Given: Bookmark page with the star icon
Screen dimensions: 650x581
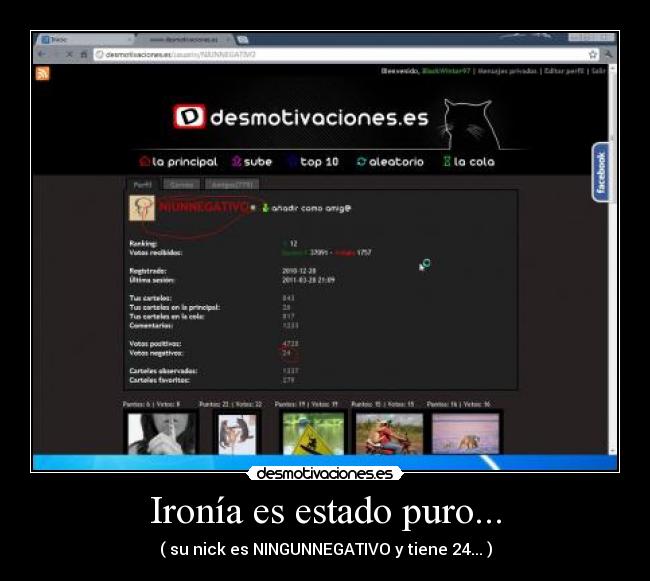Looking at the screenshot, I should pyautogui.click(x=593, y=54).
